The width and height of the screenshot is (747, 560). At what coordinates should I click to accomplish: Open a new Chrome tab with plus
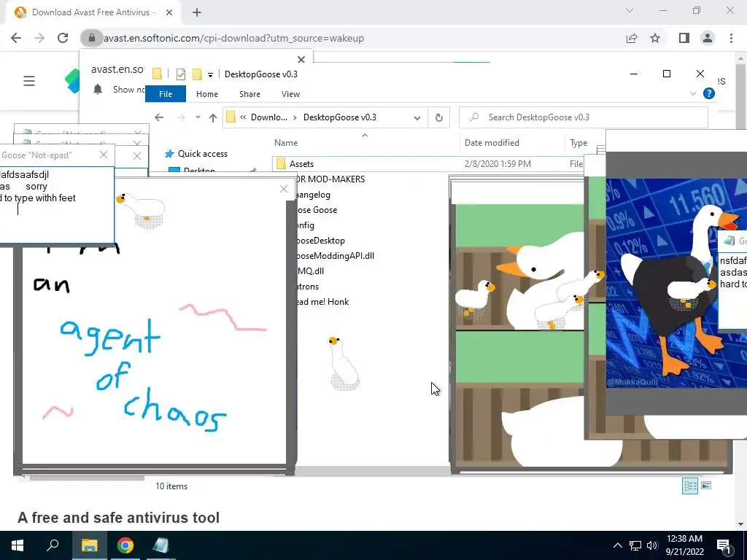click(x=197, y=12)
